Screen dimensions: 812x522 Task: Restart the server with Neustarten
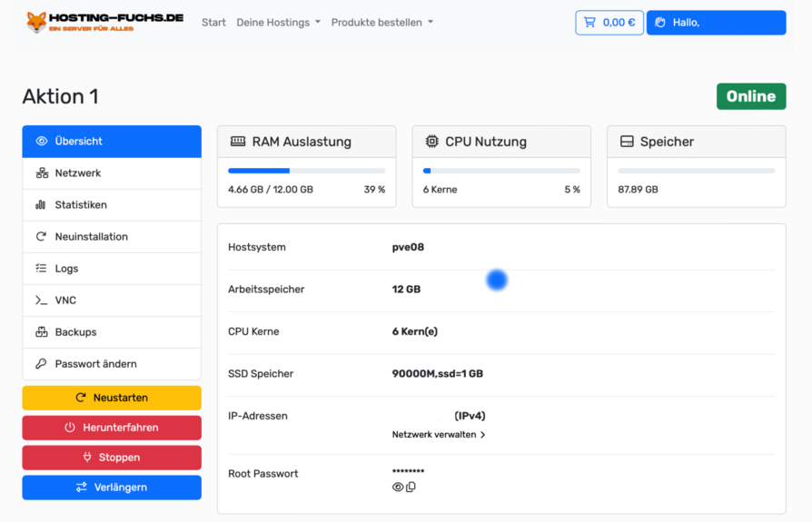coord(112,398)
